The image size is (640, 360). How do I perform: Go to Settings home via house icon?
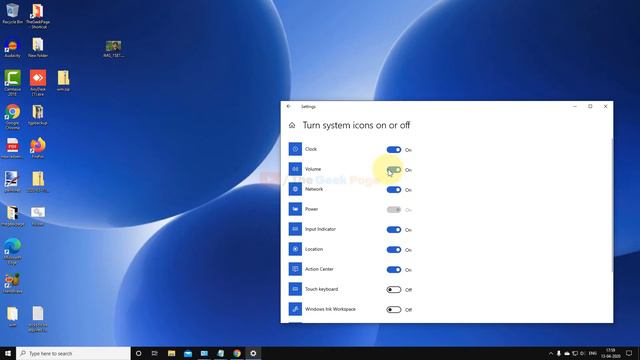point(292,125)
